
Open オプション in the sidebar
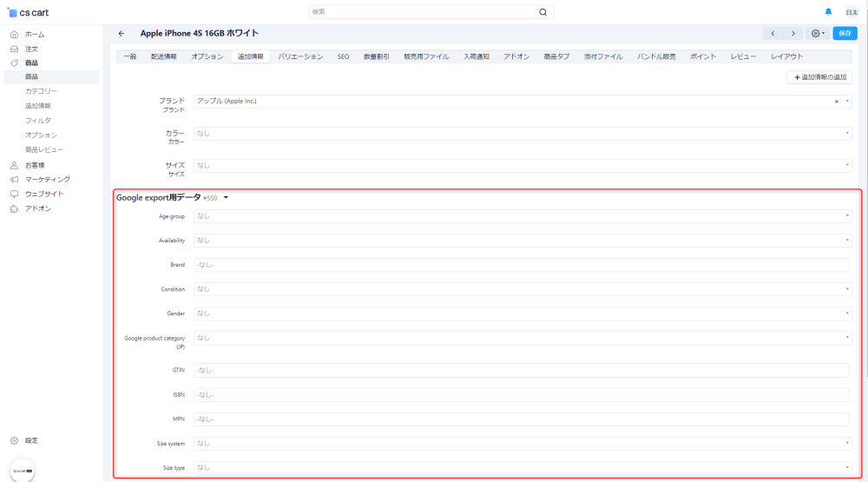pyautogui.click(x=41, y=135)
